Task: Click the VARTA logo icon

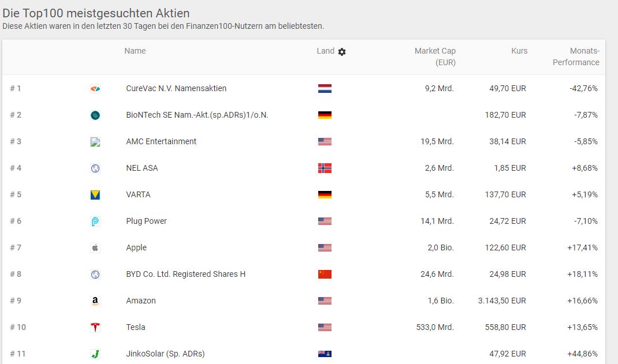Action: 95,195
